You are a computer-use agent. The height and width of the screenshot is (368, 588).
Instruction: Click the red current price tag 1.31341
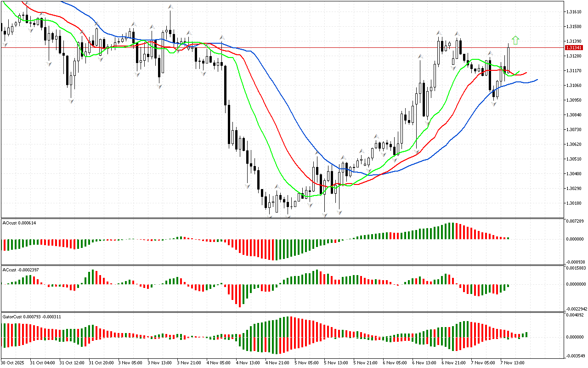(x=574, y=48)
